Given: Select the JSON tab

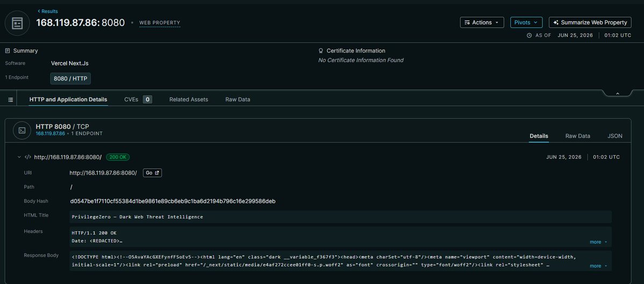Looking at the screenshot, I should 615,136.
